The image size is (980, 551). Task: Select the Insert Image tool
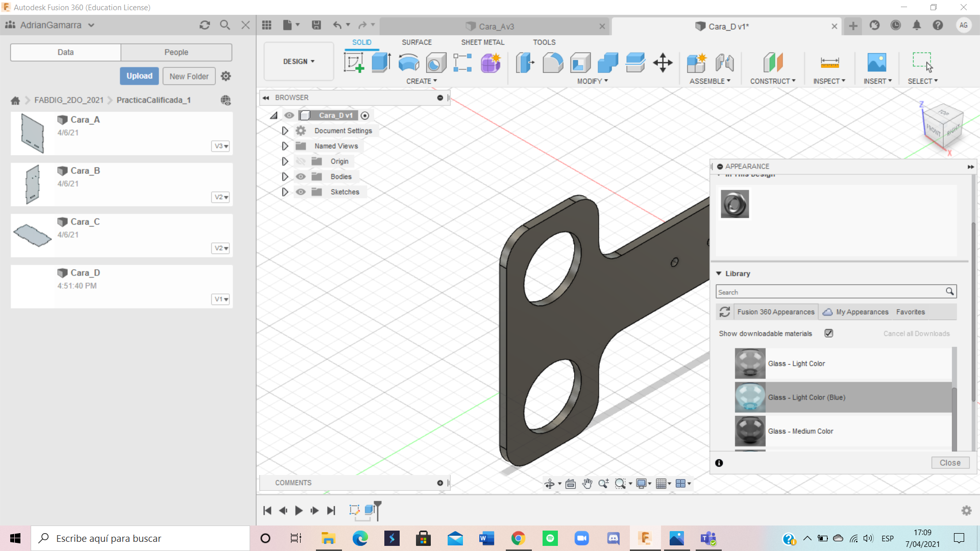point(877,63)
